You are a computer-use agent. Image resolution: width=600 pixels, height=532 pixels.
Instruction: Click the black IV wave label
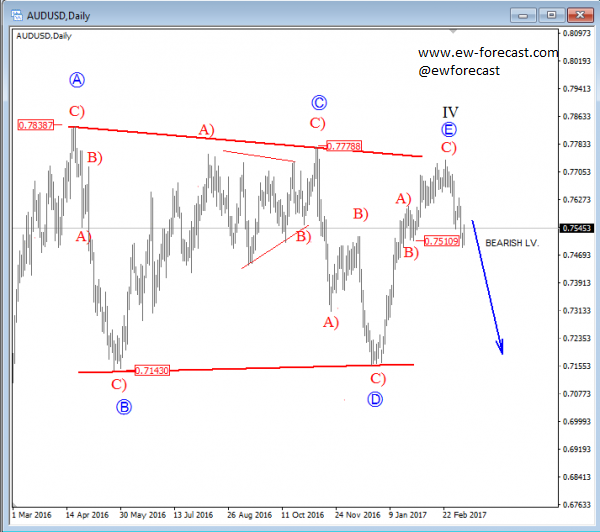tap(450, 111)
